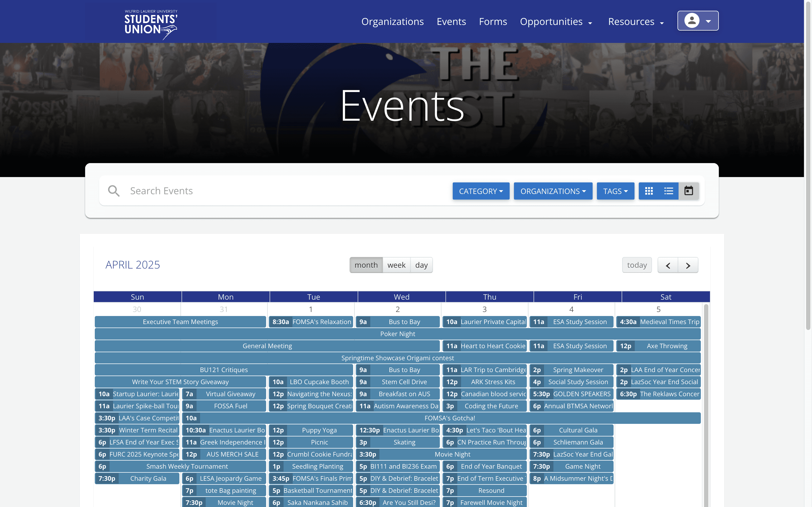Select the month view toggle
The height and width of the screenshot is (507, 812).
click(366, 265)
